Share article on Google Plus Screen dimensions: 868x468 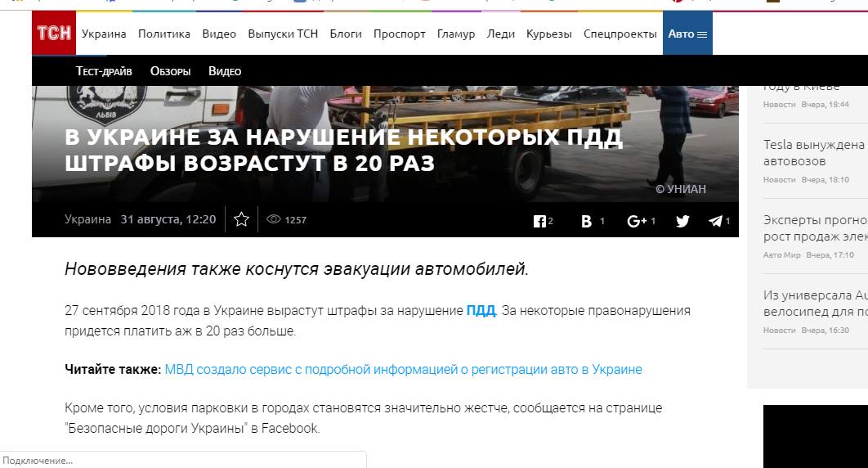(637, 221)
